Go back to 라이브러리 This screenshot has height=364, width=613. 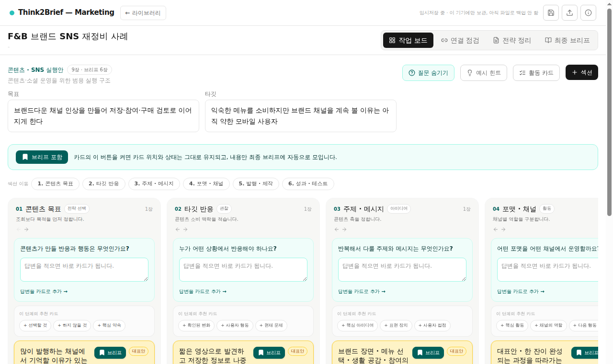point(143,13)
